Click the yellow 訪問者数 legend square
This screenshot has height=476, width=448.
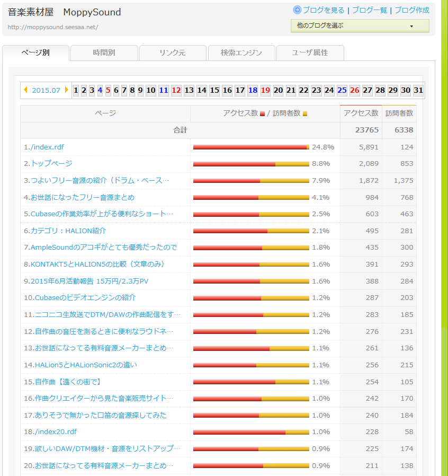pos(304,113)
